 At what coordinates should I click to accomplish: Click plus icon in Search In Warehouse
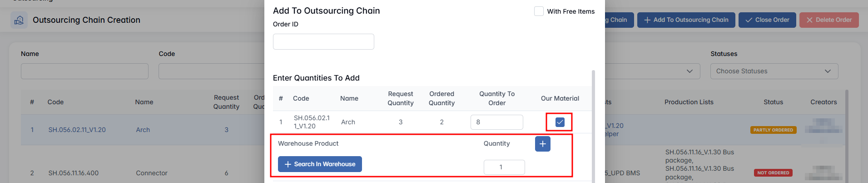pos(288,164)
